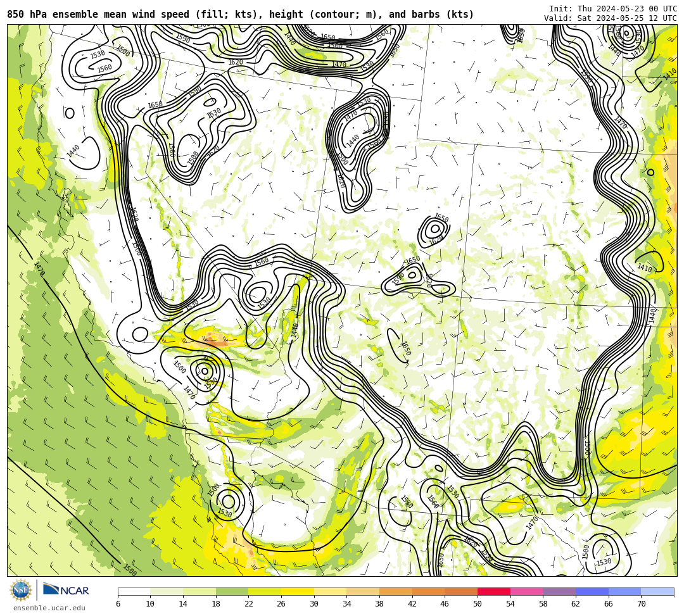Click the colorbar tick label 70

641,604
